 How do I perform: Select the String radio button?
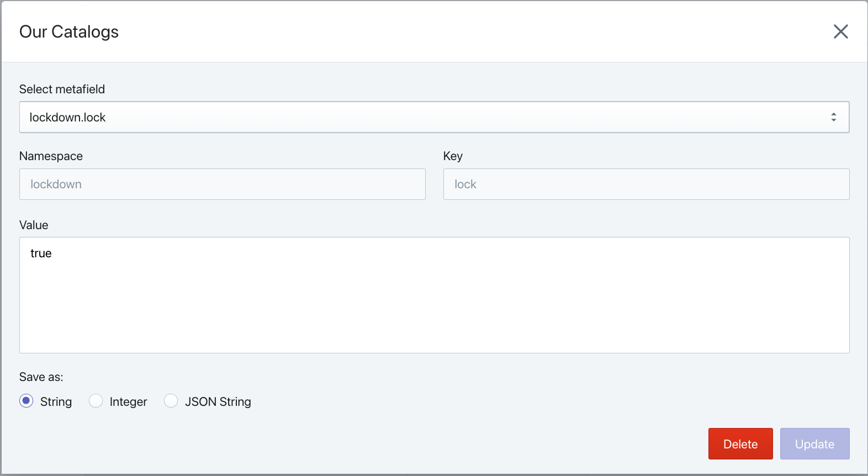[26, 401]
